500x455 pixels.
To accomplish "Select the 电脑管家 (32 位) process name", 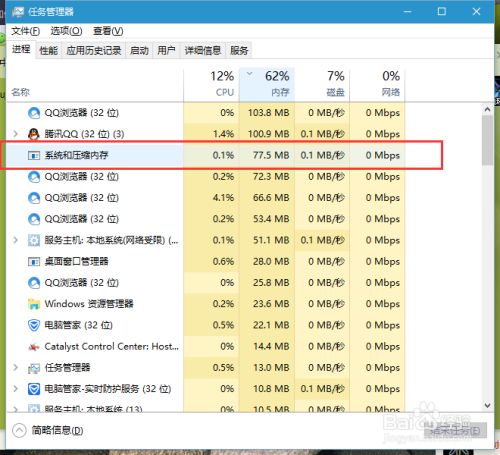I will coord(79,325).
